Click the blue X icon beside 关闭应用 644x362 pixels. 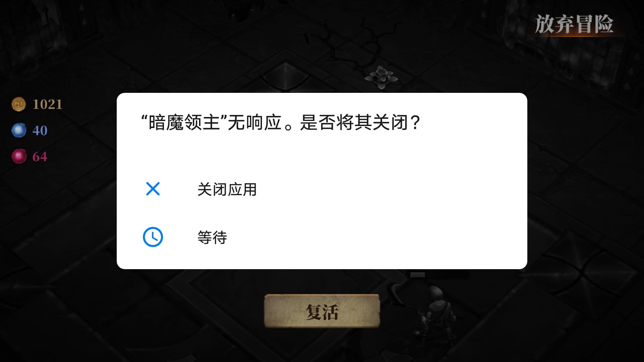(x=153, y=189)
